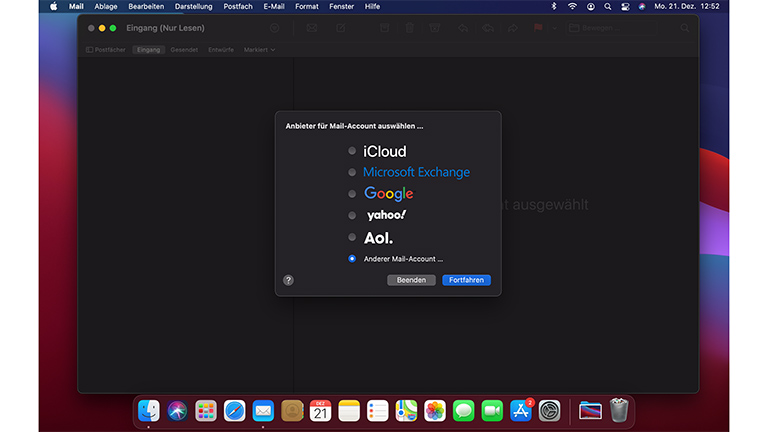Image resolution: width=768 pixels, height=432 pixels.
Task: Click the Fortfahren button
Action: point(466,280)
